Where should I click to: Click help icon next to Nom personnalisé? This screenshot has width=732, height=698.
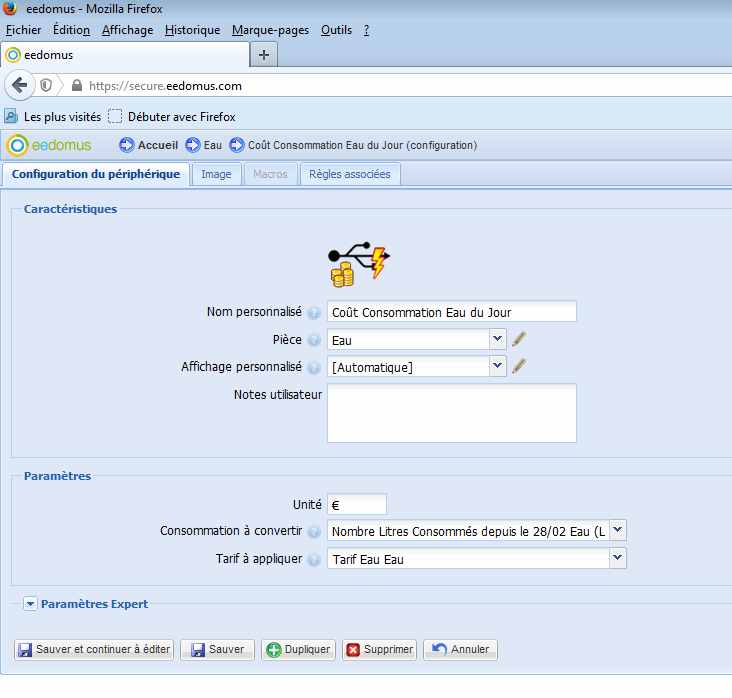[314, 313]
